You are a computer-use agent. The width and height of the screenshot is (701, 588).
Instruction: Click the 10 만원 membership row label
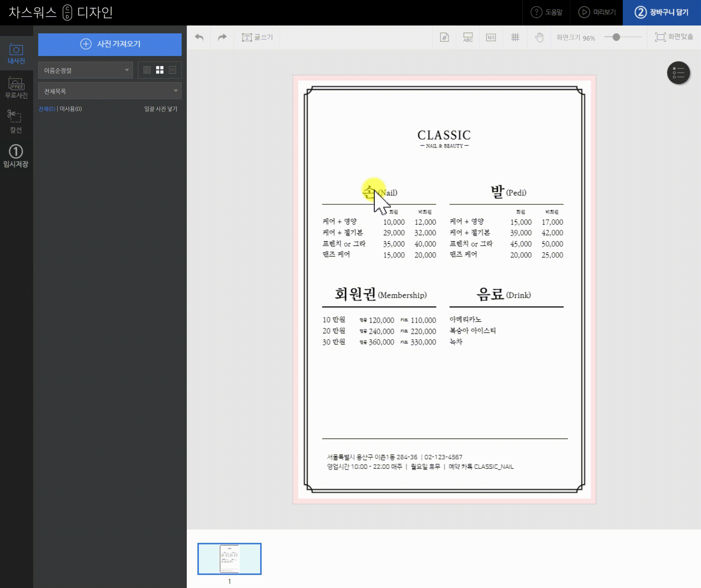click(x=334, y=320)
